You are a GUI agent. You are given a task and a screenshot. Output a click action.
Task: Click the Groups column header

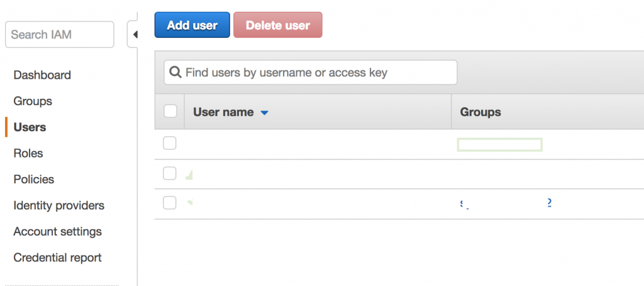coord(480,112)
